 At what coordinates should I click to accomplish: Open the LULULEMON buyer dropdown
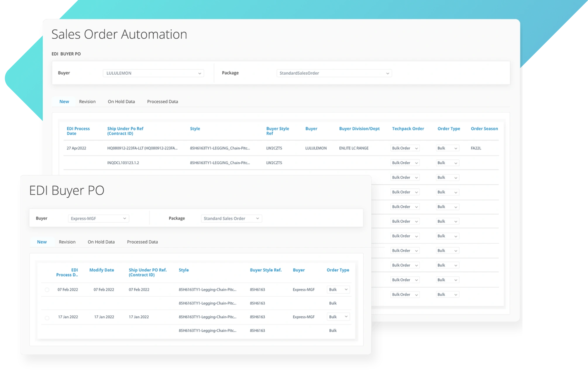pos(153,73)
